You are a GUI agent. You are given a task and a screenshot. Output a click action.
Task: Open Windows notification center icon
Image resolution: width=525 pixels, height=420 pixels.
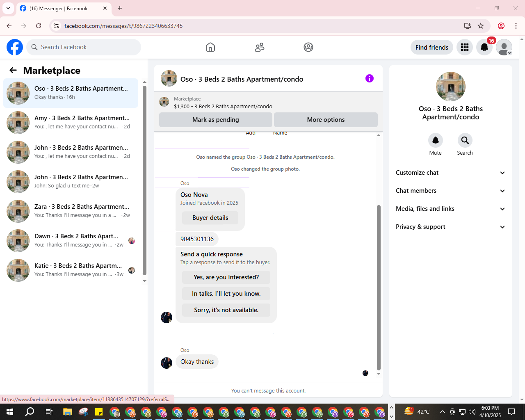tap(511, 412)
